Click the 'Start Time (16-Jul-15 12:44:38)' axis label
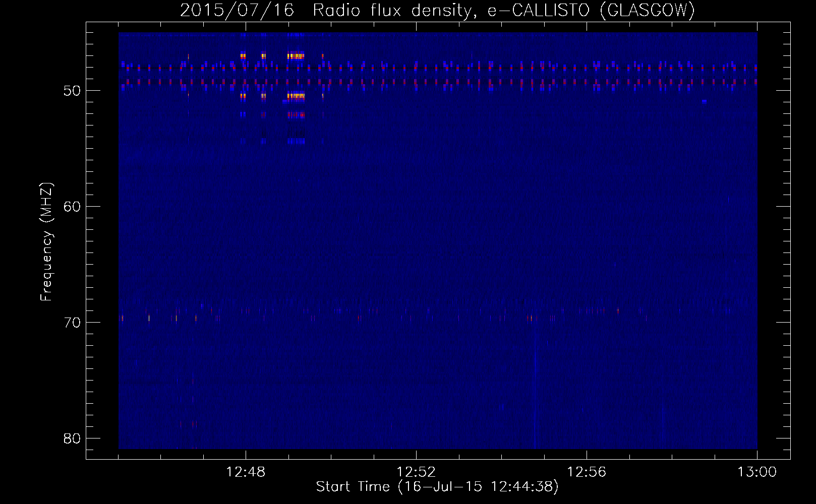816x504 pixels. [437, 487]
